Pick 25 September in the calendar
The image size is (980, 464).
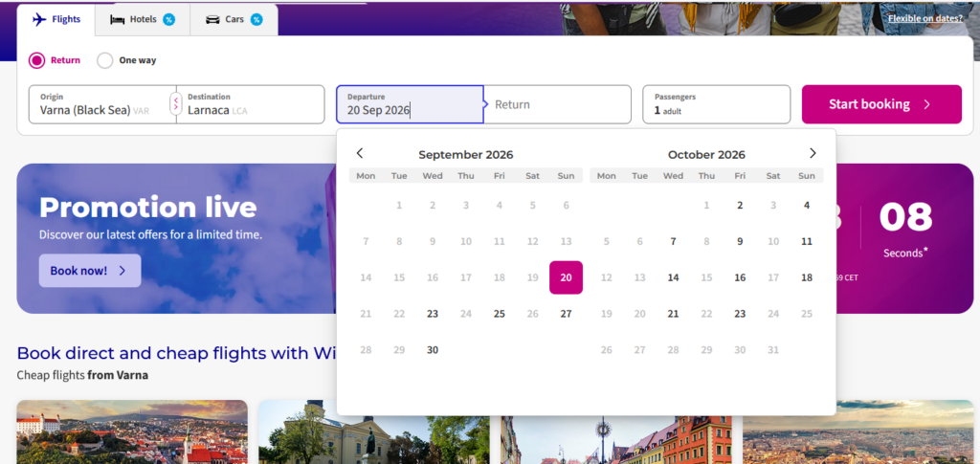(x=499, y=314)
